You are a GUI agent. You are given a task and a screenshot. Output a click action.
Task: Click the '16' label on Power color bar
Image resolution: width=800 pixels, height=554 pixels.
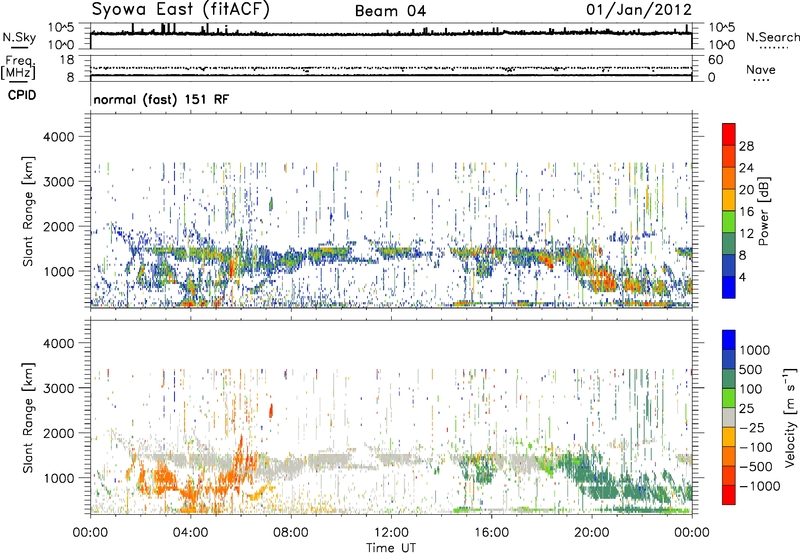pyautogui.click(x=746, y=212)
